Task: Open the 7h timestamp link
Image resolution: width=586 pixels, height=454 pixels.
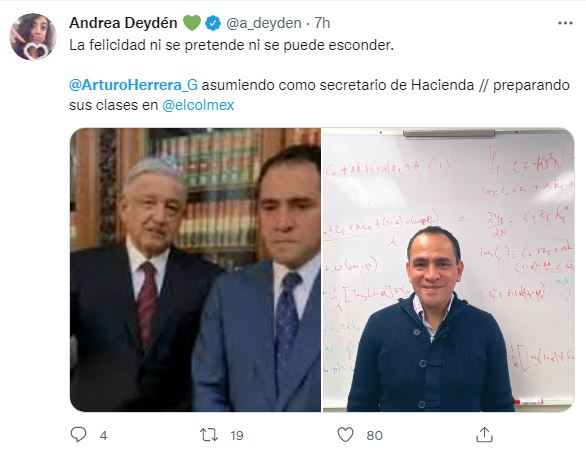Action: click(x=322, y=23)
